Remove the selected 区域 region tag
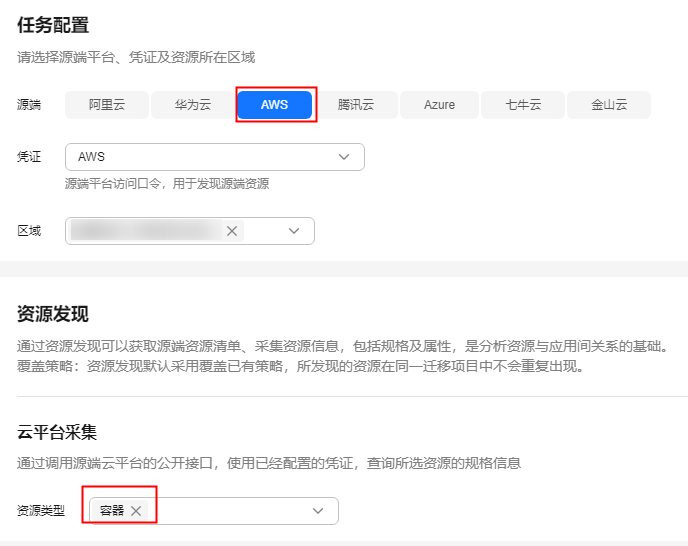 tap(232, 231)
